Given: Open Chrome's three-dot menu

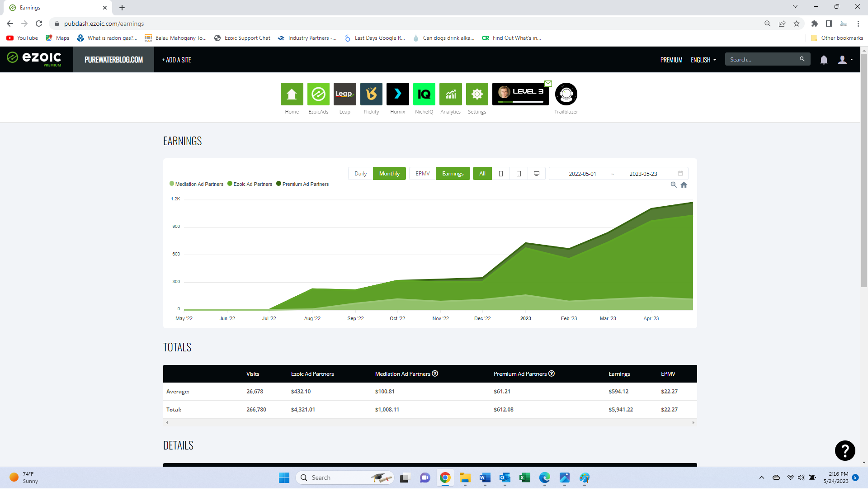Looking at the screenshot, I should click(858, 24).
